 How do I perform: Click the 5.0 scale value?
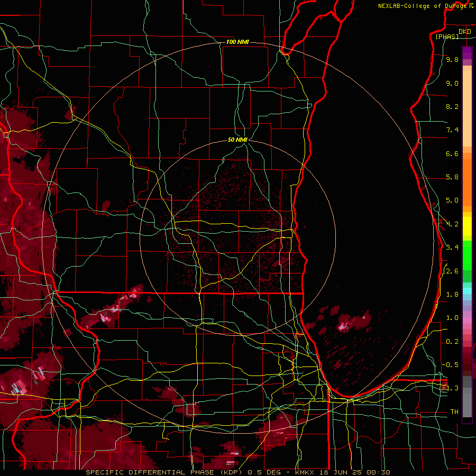coord(452,200)
